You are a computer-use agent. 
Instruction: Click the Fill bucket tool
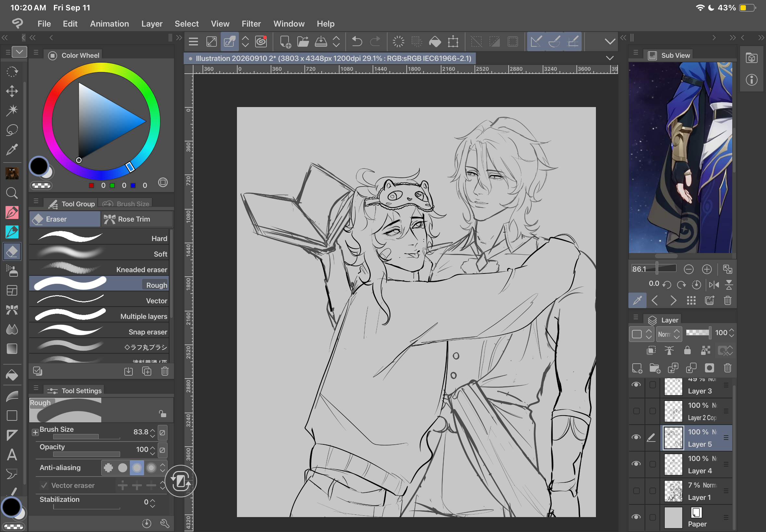pos(12,376)
